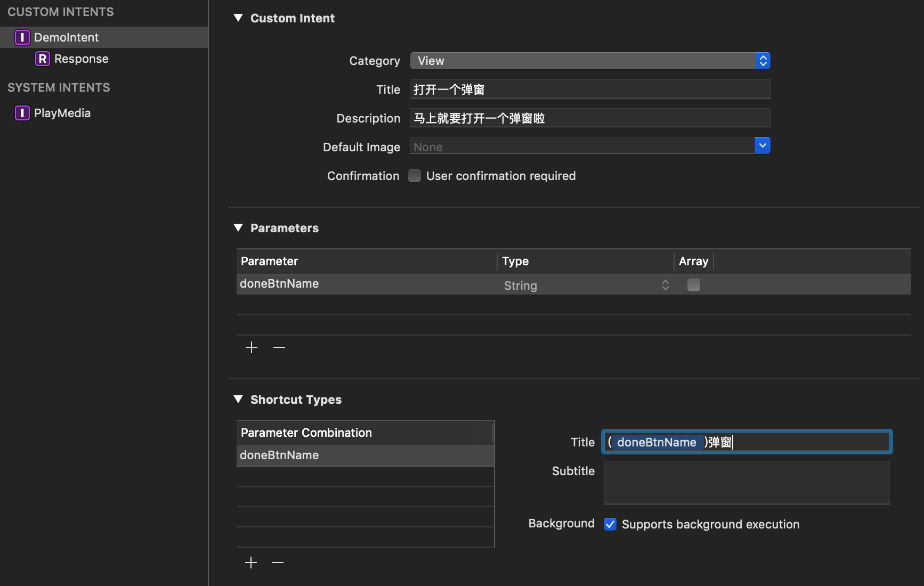
Task: Open the Category dropdown showing View
Action: tap(590, 61)
